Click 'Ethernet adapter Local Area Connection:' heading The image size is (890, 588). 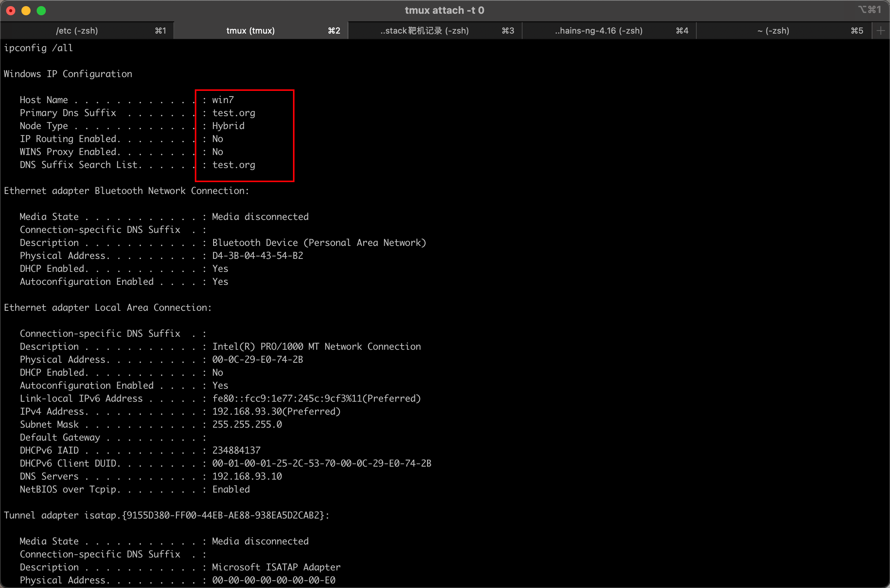point(108,308)
